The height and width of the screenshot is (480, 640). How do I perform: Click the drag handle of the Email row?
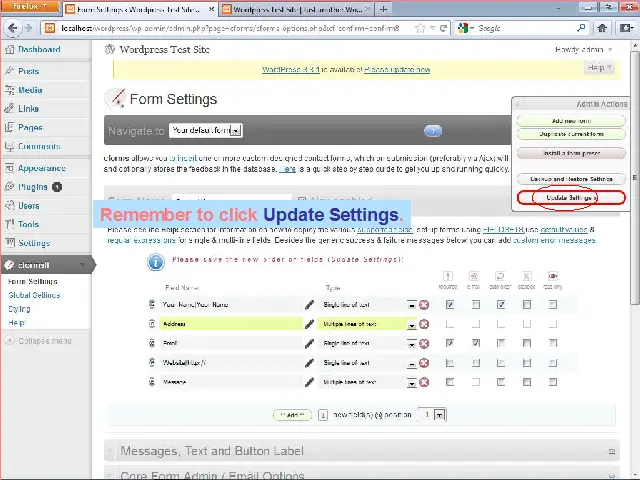152,343
